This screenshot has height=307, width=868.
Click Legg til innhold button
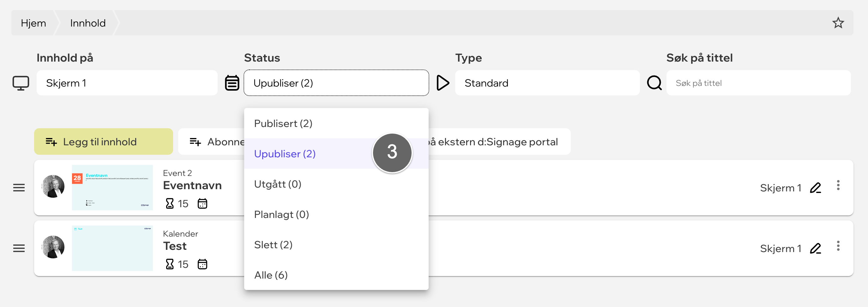pyautogui.click(x=103, y=141)
